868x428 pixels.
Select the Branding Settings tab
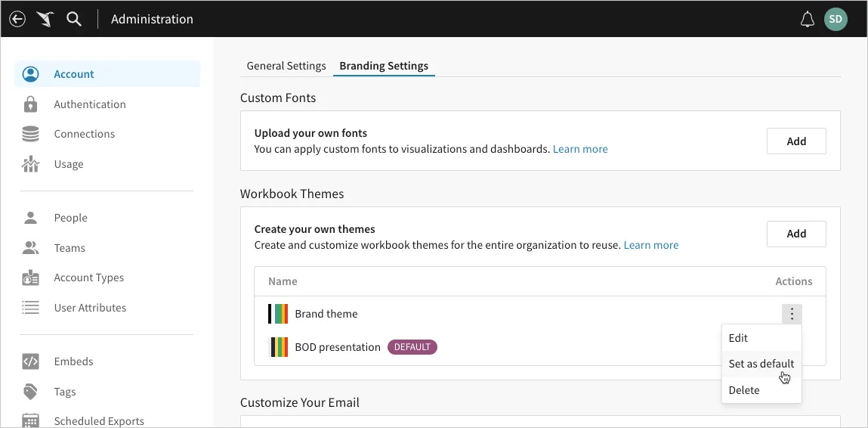pos(384,66)
